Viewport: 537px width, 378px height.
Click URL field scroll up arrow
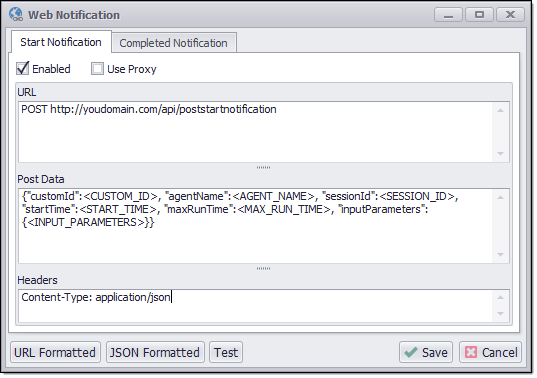click(500, 110)
